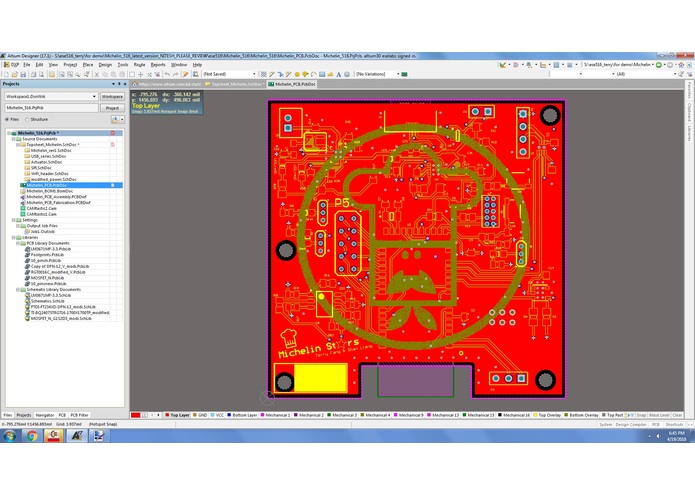This screenshot has width=695, height=494.
Task: Click the project options icon beside Structure
Action: point(117,120)
